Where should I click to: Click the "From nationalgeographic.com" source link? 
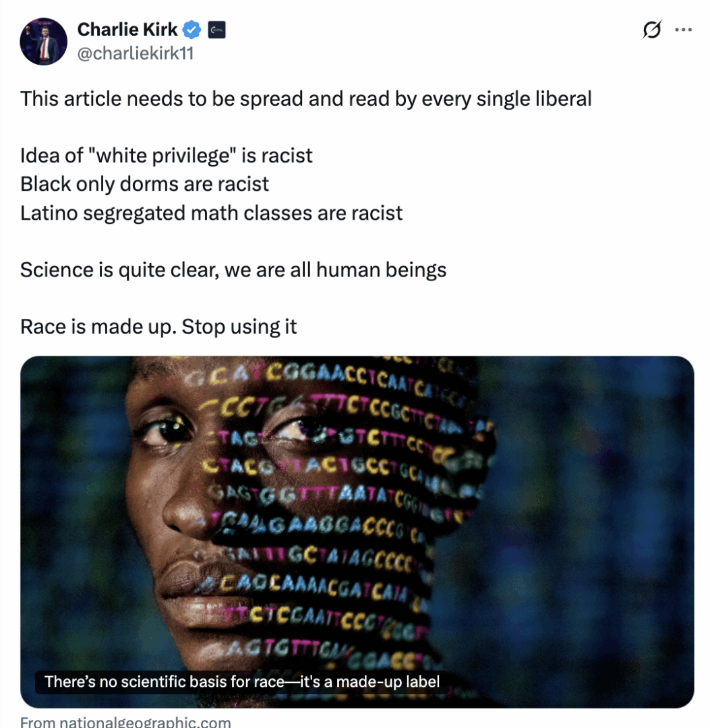coord(125,722)
